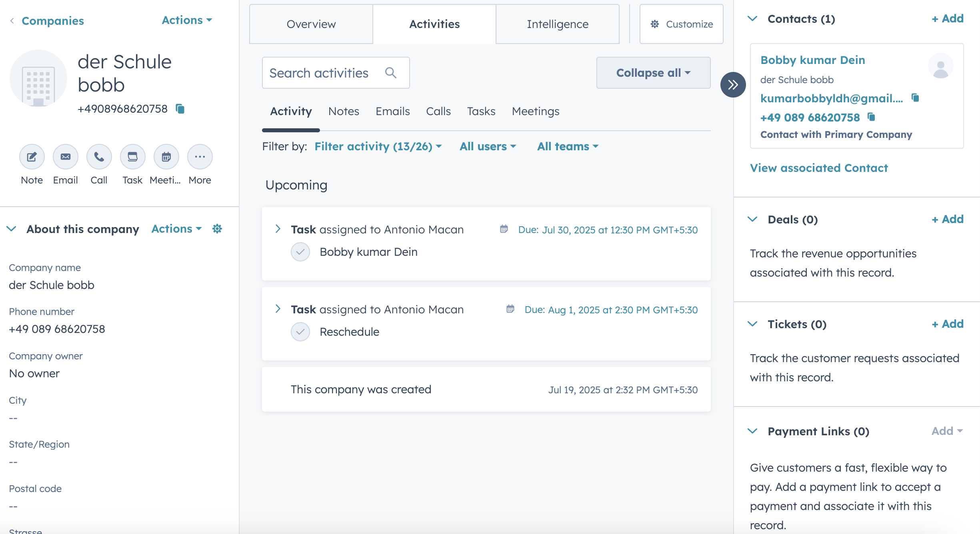The image size is (980, 534).
Task: Copy contact phone +49 089 68620758 in Contacts card
Action: [871, 117]
